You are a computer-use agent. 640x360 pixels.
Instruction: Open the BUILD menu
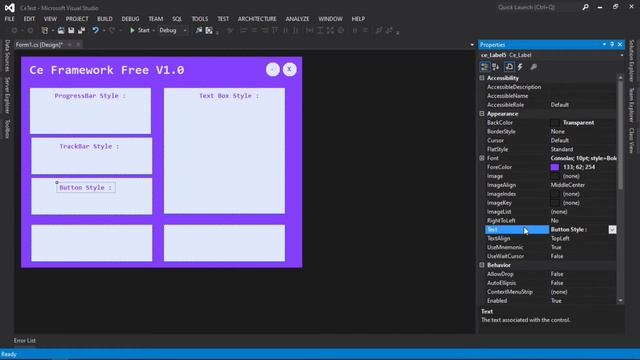click(x=104, y=19)
